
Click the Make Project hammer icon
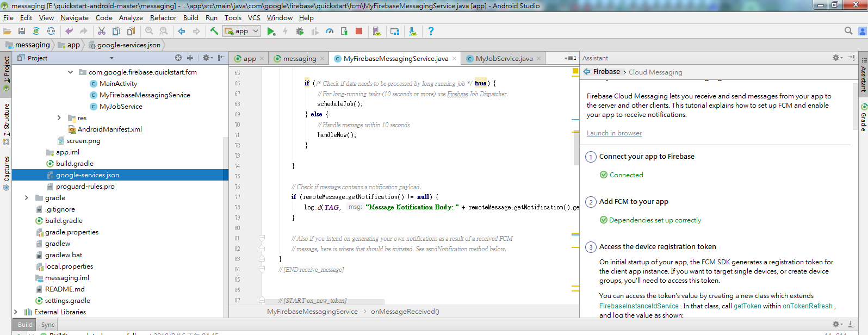click(x=214, y=32)
